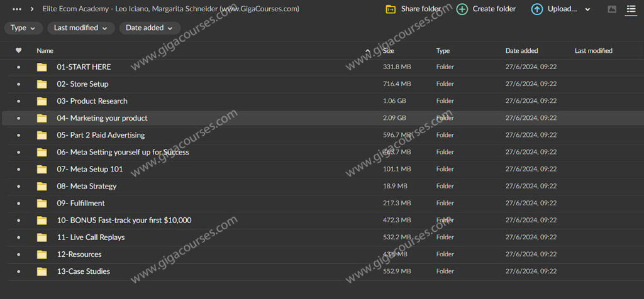Click the Elite Ecom Academy breadcrumb
Viewport: 644px width, 299px height.
coord(170,9)
